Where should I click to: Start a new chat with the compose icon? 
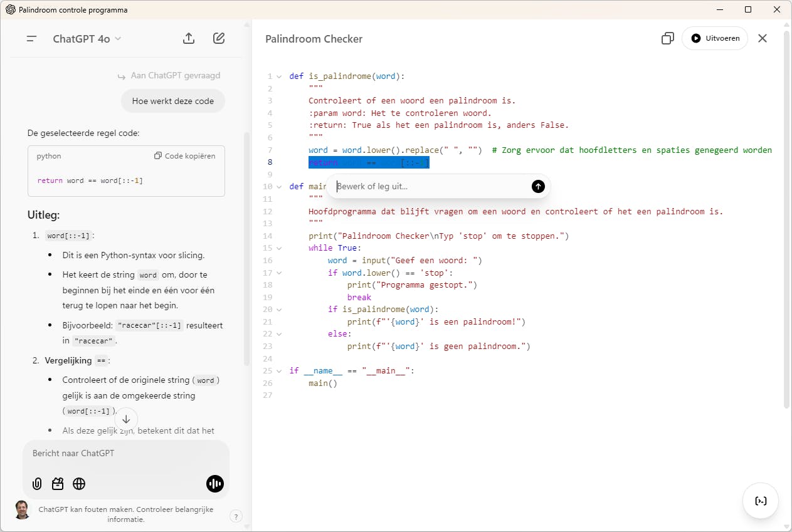click(x=219, y=38)
